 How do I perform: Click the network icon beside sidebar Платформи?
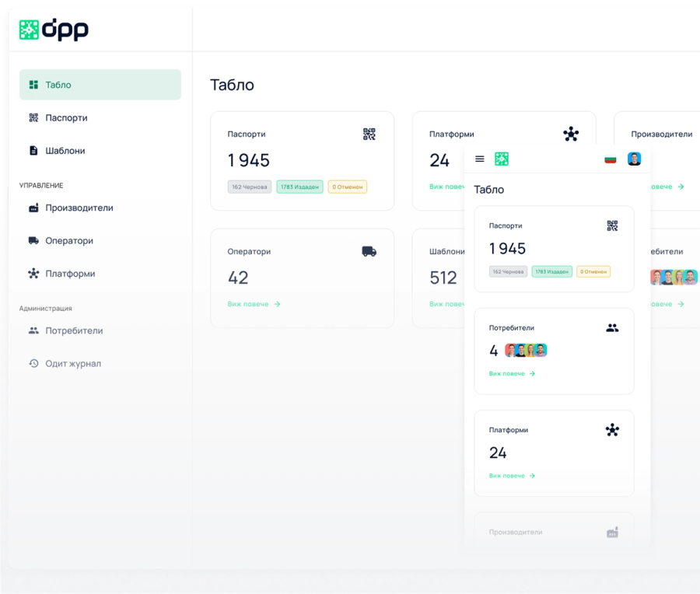33,274
